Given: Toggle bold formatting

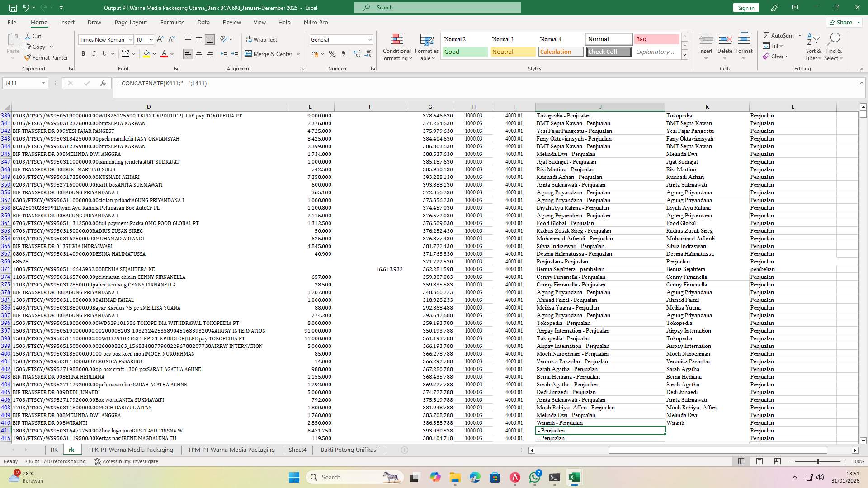Looking at the screenshot, I should coord(83,53).
